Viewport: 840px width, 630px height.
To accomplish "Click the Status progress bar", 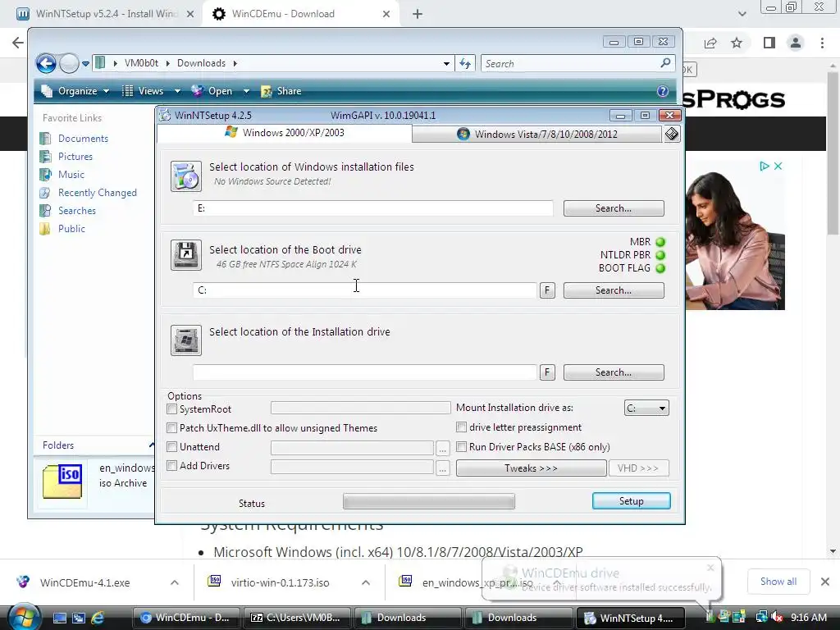I will 429,501.
